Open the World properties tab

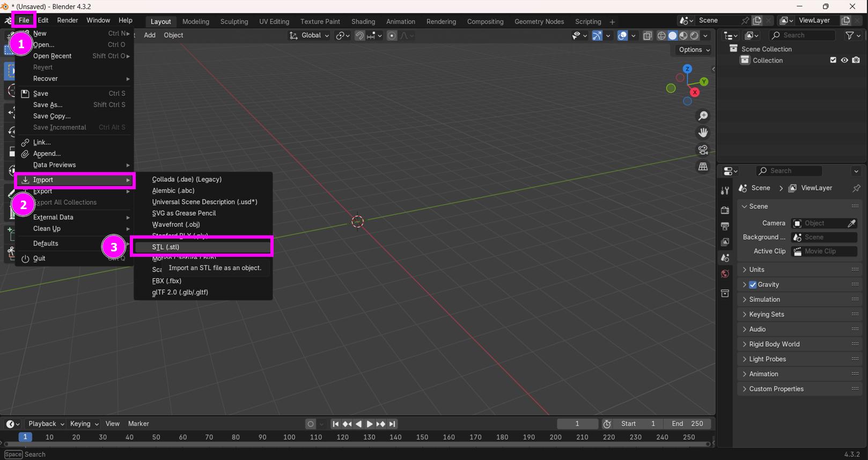point(725,274)
